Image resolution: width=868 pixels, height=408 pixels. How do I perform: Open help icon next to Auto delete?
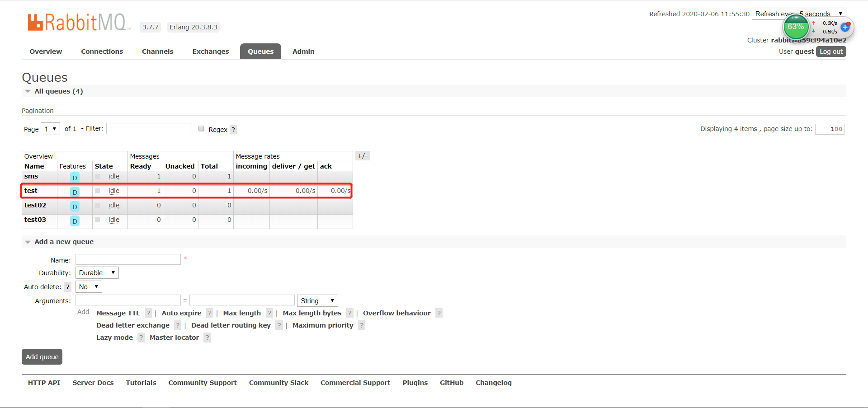68,287
